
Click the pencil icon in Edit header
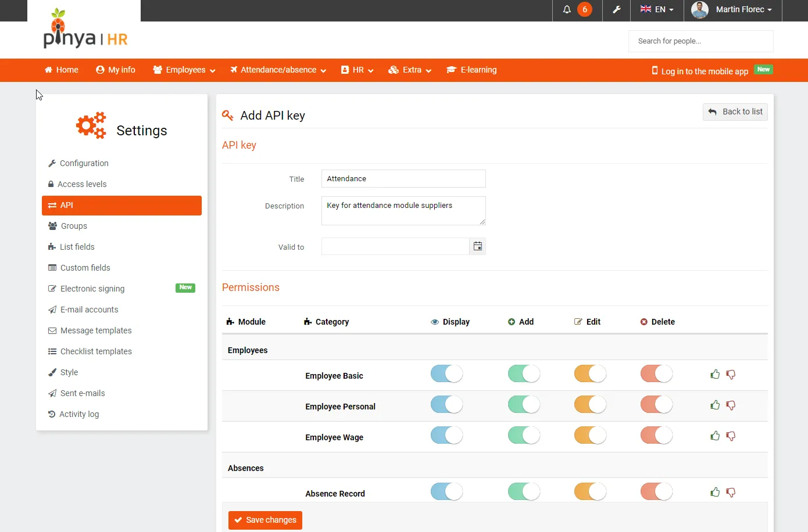click(x=578, y=322)
